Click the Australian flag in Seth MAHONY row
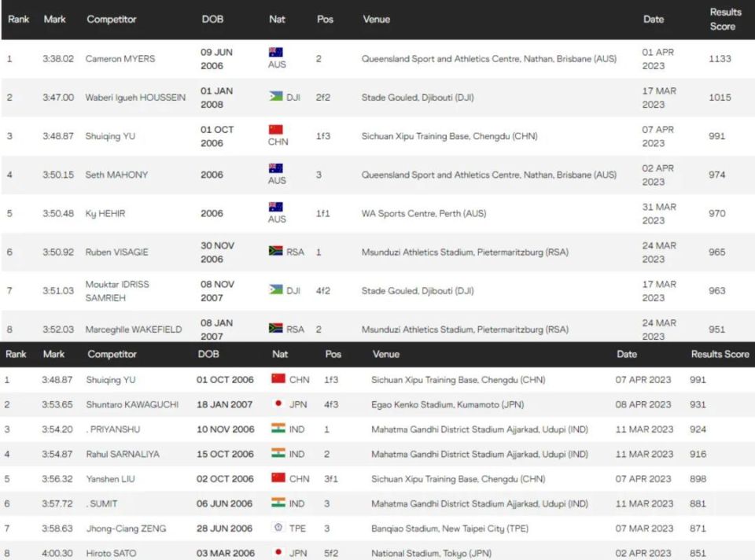This screenshot has width=755, height=560. point(275,168)
